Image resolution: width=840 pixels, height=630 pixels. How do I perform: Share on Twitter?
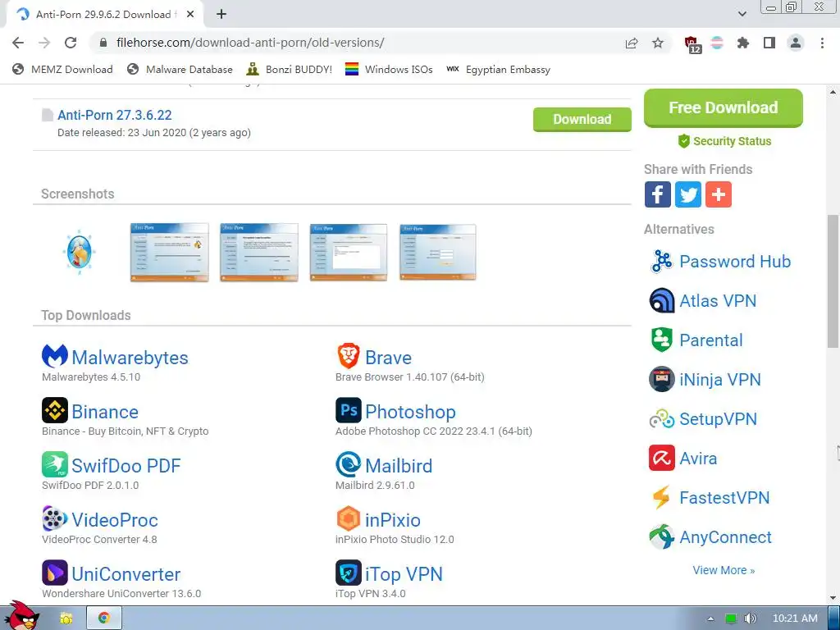point(688,194)
